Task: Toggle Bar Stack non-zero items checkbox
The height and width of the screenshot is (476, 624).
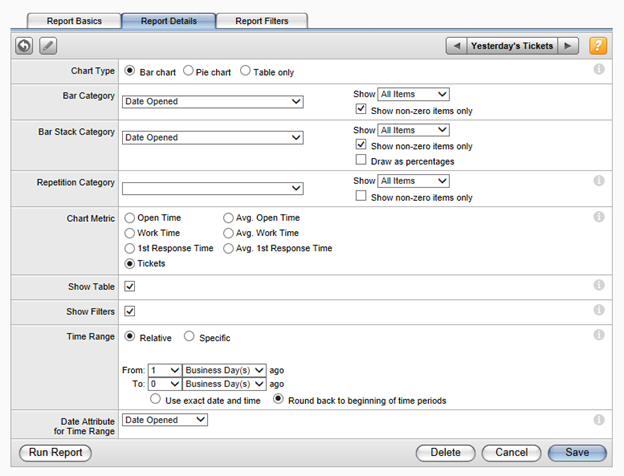Action: coord(361,144)
